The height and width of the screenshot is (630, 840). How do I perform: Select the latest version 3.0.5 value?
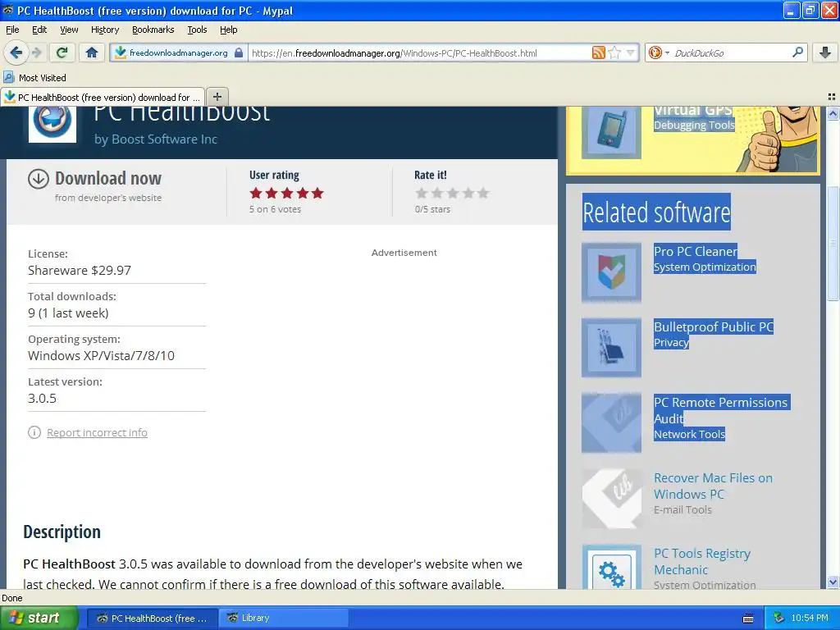[x=42, y=398]
